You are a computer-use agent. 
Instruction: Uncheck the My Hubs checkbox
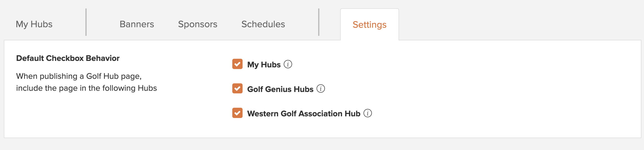[237, 64]
